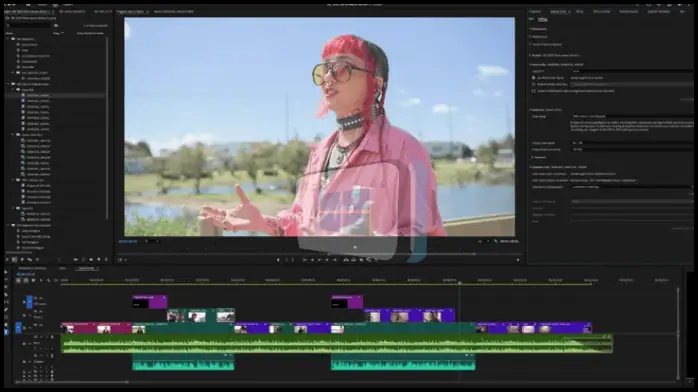The image size is (698, 392).
Task: Switch to the Edit sub-tab in right panel
Action: pyautogui.click(x=531, y=19)
